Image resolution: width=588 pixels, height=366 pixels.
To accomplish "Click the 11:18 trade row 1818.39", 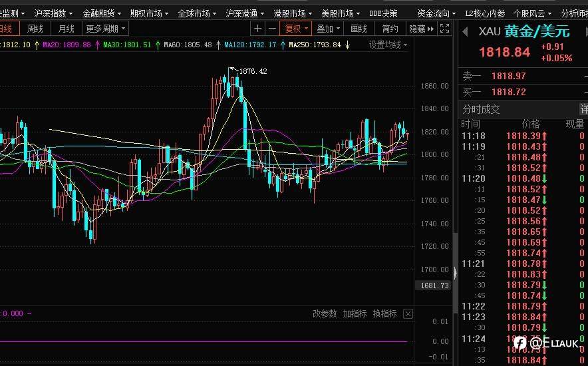I will [x=523, y=136].
